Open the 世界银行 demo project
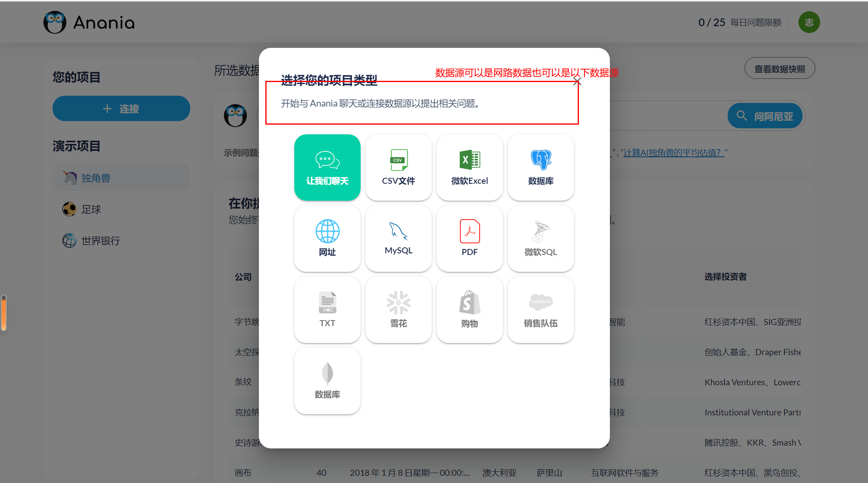This screenshot has width=868, height=483. point(101,240)
